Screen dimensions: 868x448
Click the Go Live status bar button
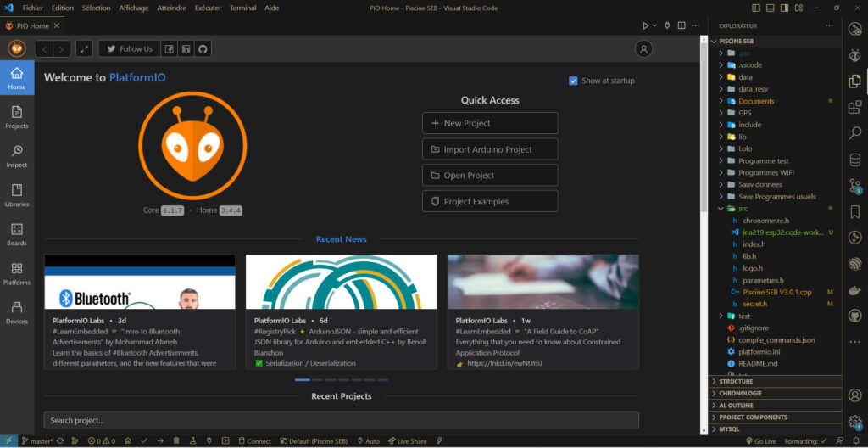760,441
